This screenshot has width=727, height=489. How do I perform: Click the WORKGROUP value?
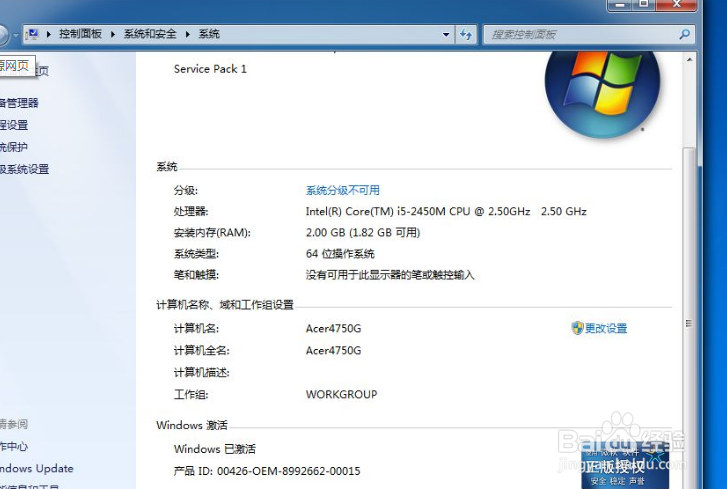tap(342, 394)
